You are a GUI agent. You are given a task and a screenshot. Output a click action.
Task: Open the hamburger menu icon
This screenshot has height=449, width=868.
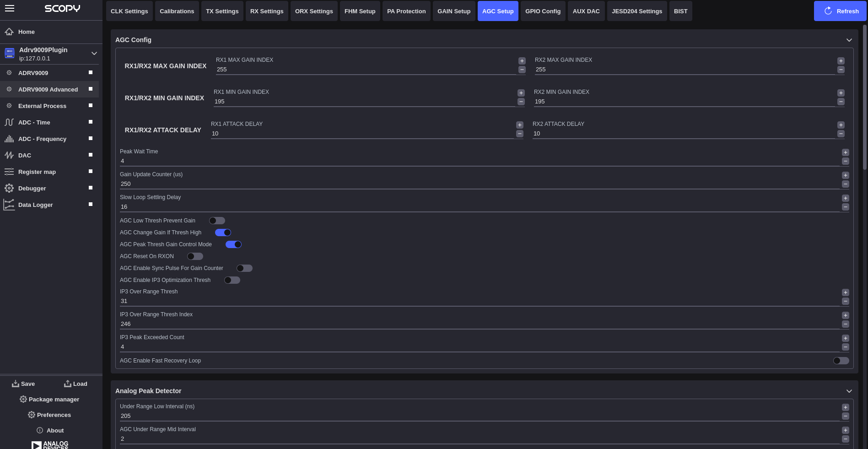10,8
